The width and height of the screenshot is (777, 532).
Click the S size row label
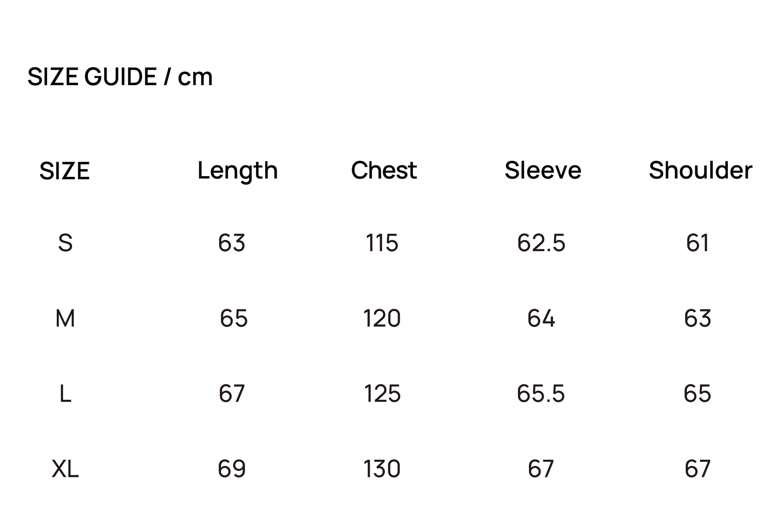tap(65, 243)
